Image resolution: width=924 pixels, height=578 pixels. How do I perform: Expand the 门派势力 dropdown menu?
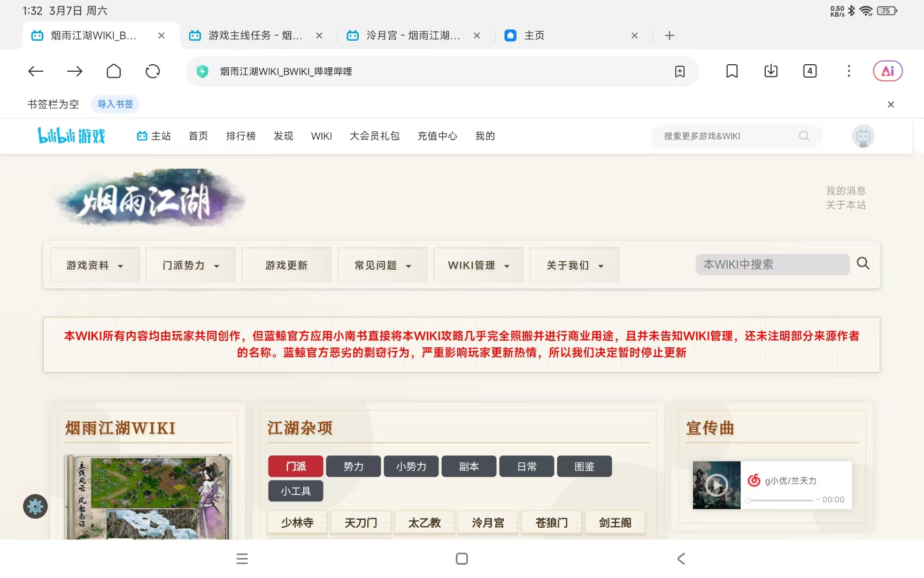[191, 265]
